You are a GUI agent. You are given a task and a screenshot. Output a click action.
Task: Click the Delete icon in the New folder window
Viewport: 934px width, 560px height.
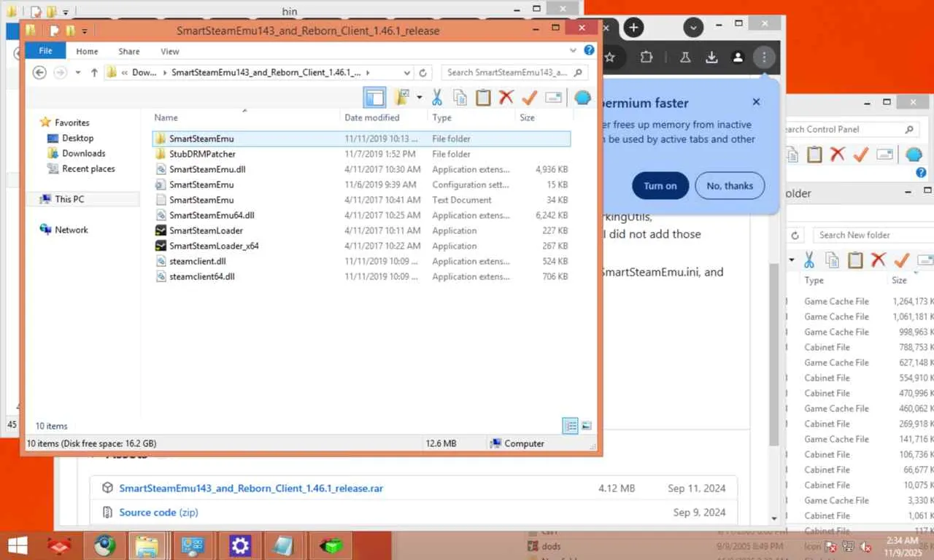click(x=879, y=260)
